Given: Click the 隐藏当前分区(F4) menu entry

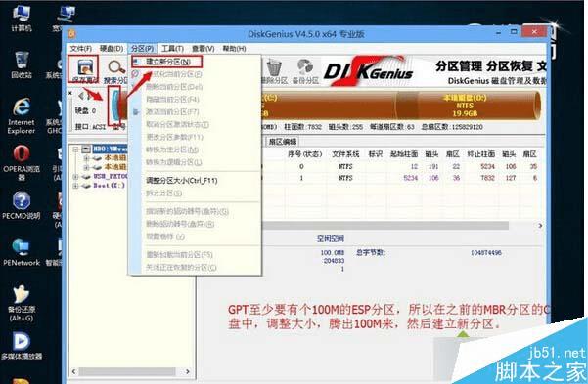Looking at the screenshot, I should click(172, 100).
